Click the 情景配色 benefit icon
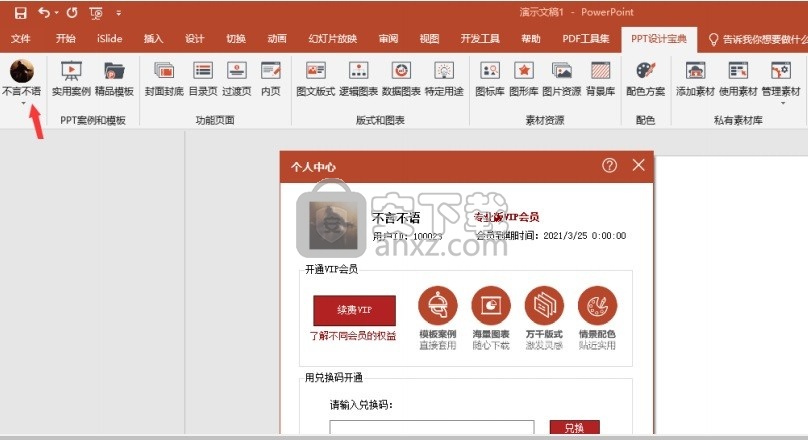This screenshot has height=440, width=808. 598,306
